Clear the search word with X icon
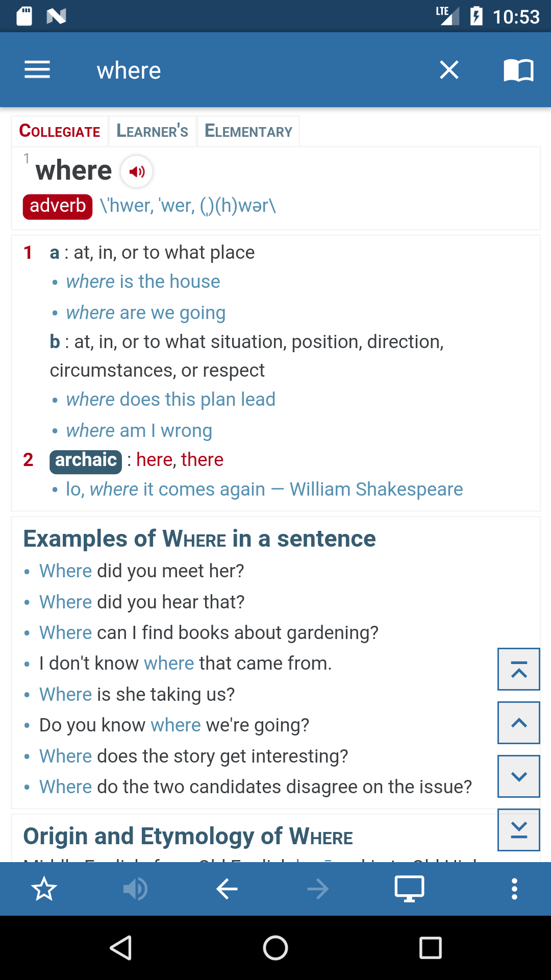The image size is (551, 980). pyautogui.click(x=449, y=70)
